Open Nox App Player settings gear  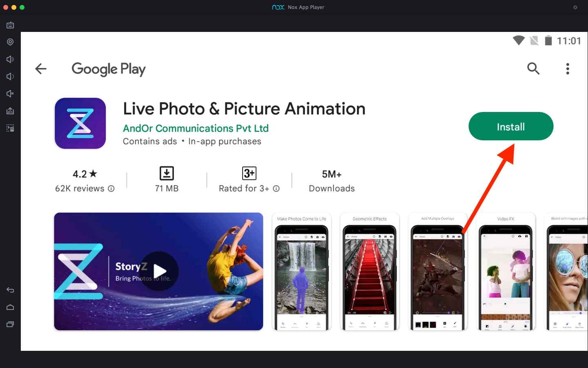[x=575, y=7]
